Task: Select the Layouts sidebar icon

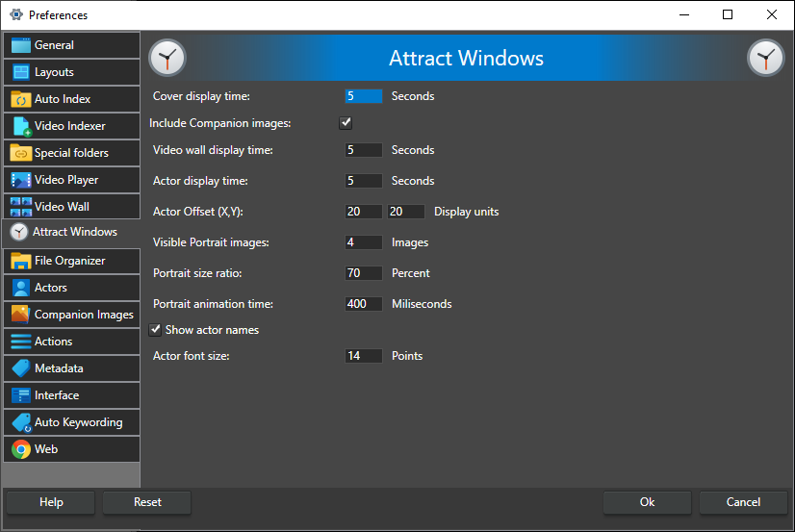Action: coord(20,72)
